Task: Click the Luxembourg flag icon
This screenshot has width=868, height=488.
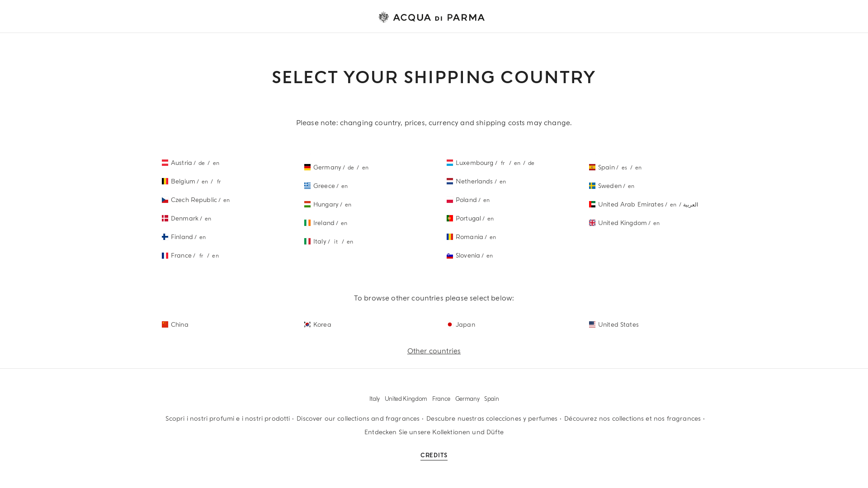Action: click(450, 163)
